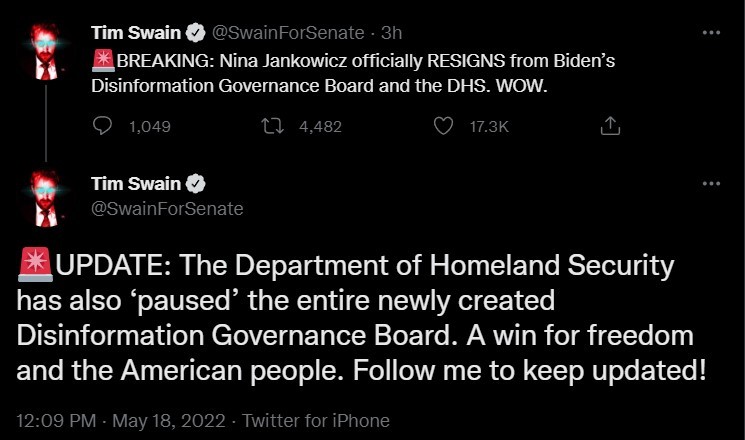
Task: Open reply icon on first tweet
Action: 102,126
